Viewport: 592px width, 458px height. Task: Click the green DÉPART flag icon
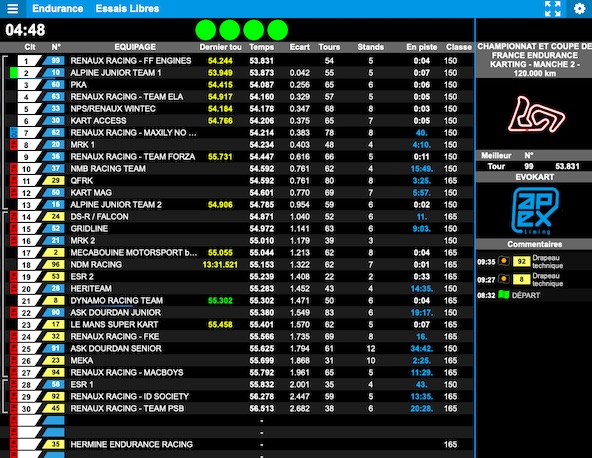click(504, 295)
